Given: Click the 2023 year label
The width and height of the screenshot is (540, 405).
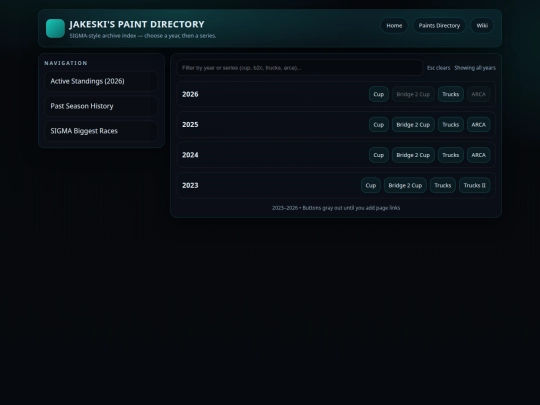Looking at the screenshot, I should click(x=190, y=185).
